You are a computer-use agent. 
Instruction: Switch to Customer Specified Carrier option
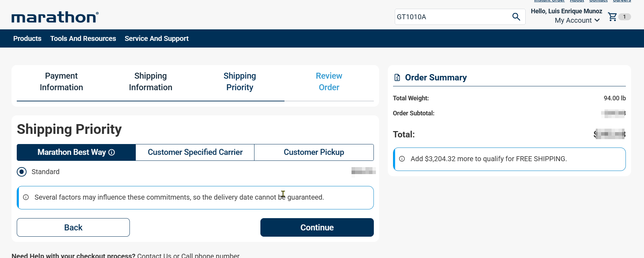[195, 152]
